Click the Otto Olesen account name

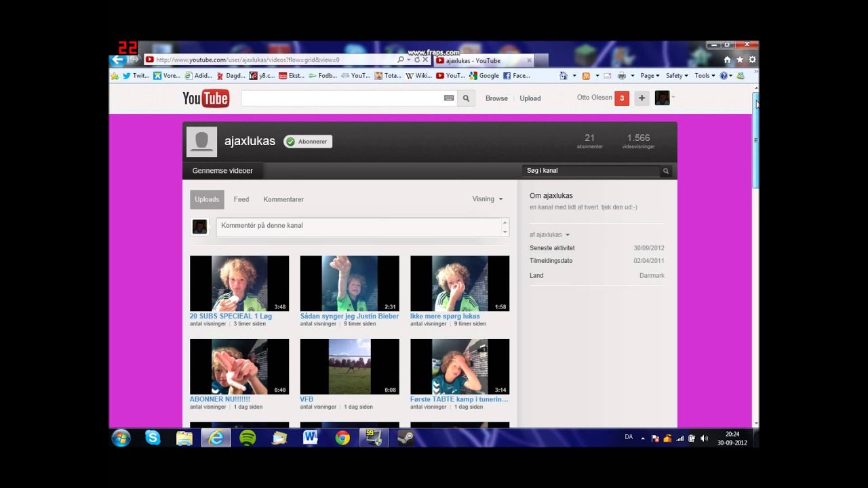[x=594, y=98]
